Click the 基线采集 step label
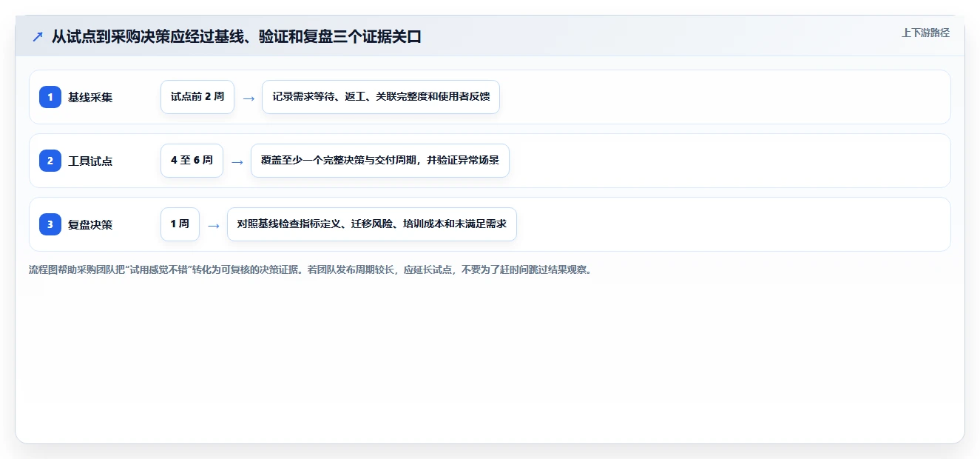Screen dimensions: 980x459 pyautogui.click(x=90, y=97)
